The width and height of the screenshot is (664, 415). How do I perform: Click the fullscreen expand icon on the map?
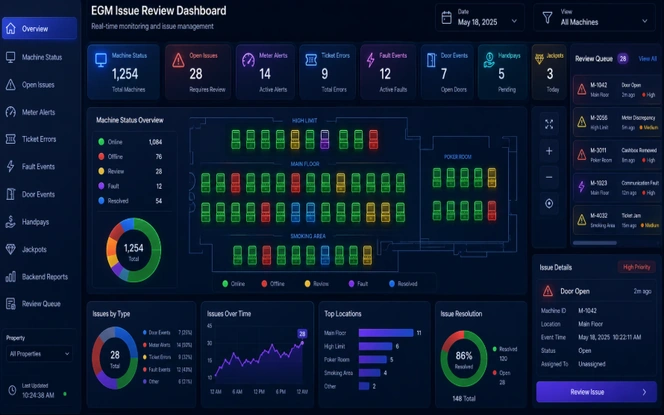(549, 124)
